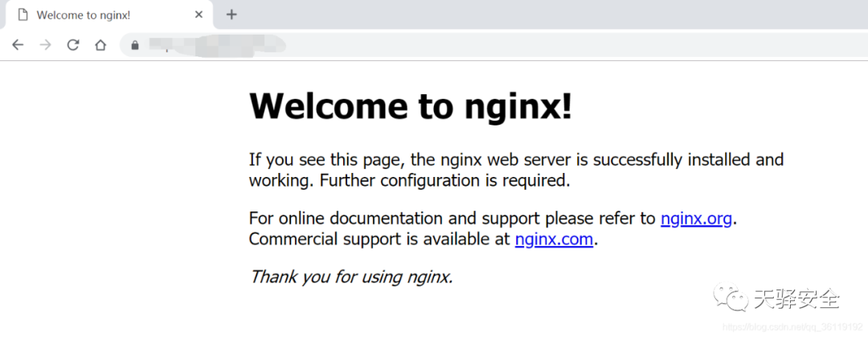Click the Welcome to nginx! heading

click(411, 105)
